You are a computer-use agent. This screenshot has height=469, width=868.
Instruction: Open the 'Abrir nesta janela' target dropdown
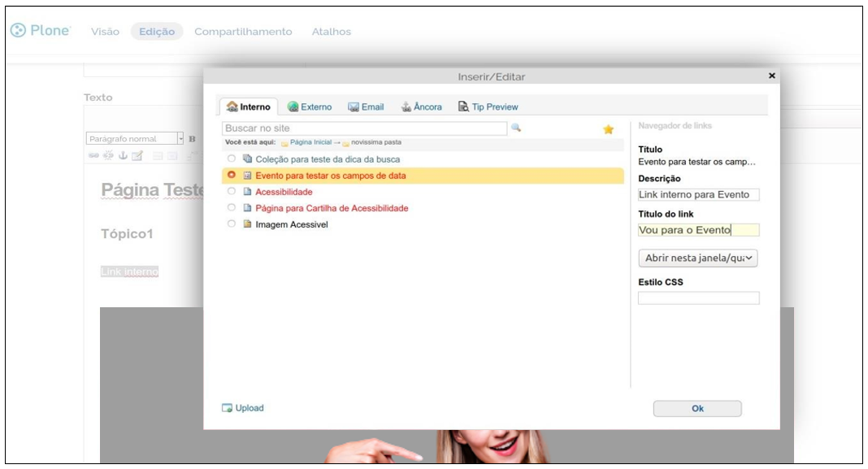698,258
